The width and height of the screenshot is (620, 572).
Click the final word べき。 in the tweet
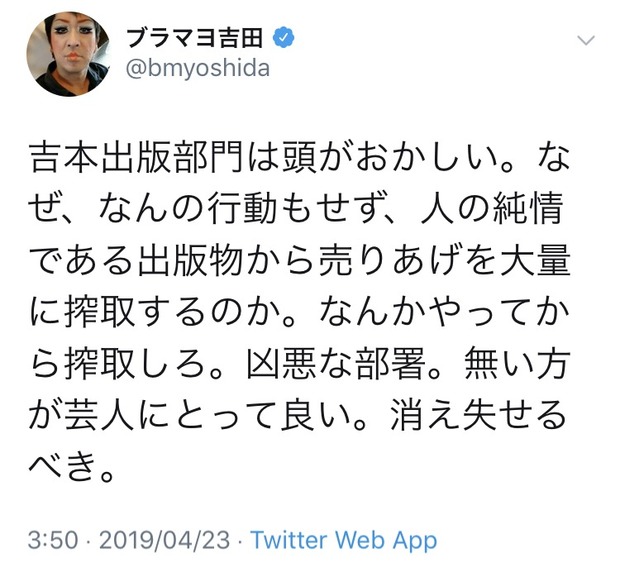click(x=72, y=465)
